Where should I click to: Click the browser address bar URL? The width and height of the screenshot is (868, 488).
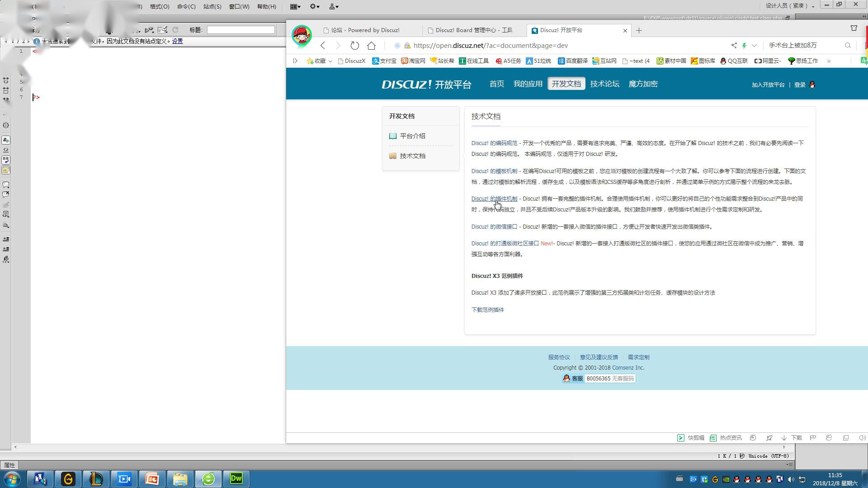[491, 46]
